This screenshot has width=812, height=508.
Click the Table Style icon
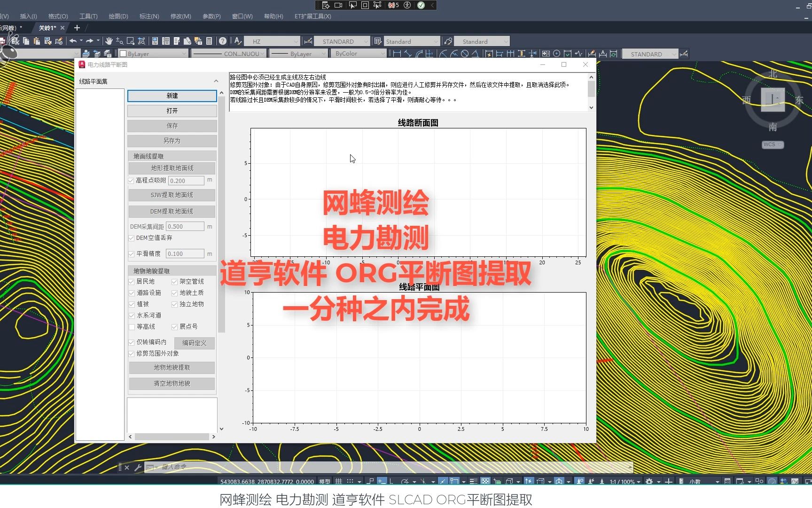click(x=377, y=41)
